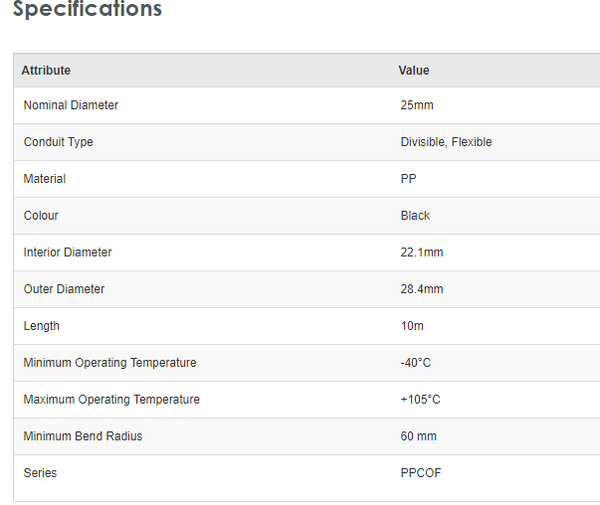600x505 pixels.
Task: Click the PP material value
Action: [x=408, y=179]
